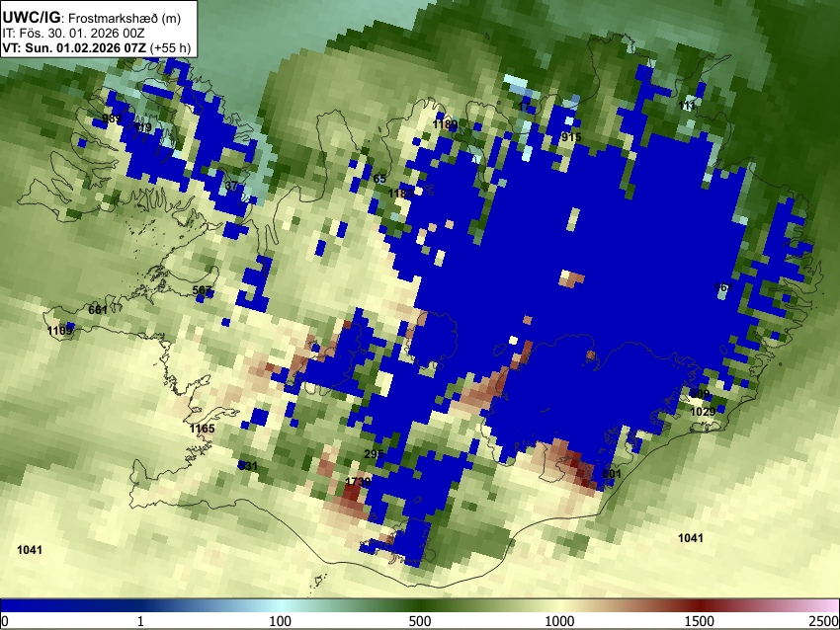Click the 1109 value on the map
Image resolution: width=840 pixels, height=630 pixels.
(59, 331)
